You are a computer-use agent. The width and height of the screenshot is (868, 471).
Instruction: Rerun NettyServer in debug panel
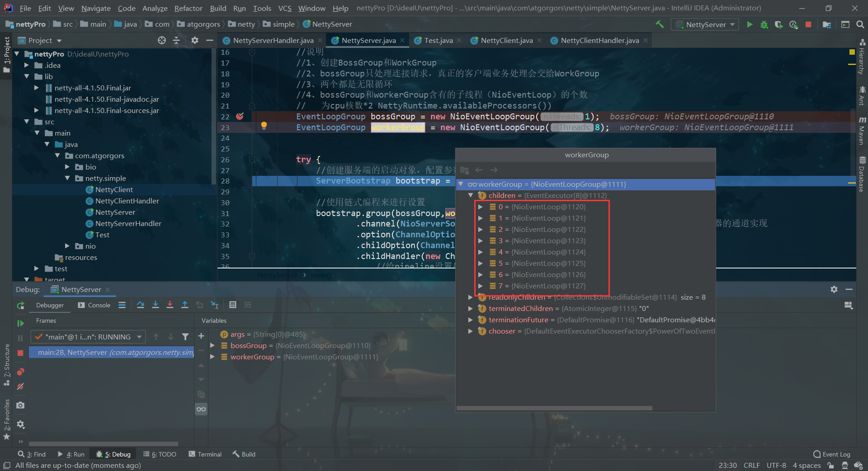click(20, 306)
